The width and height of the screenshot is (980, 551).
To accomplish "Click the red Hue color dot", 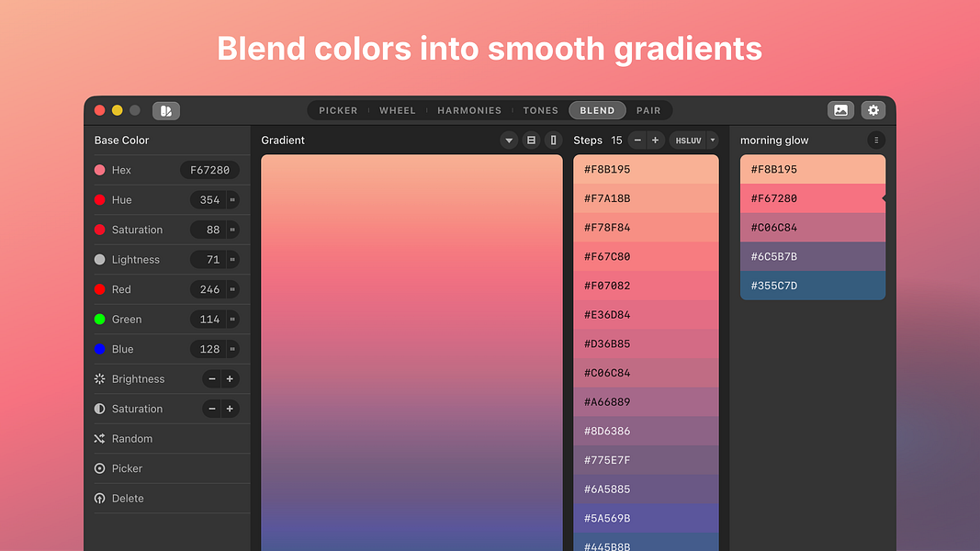I will (x=99, y=200).
